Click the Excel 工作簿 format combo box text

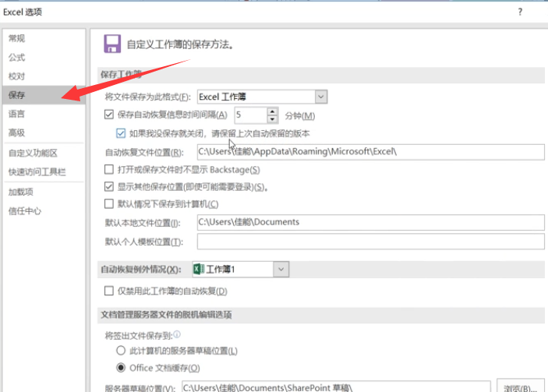point(222,97)
